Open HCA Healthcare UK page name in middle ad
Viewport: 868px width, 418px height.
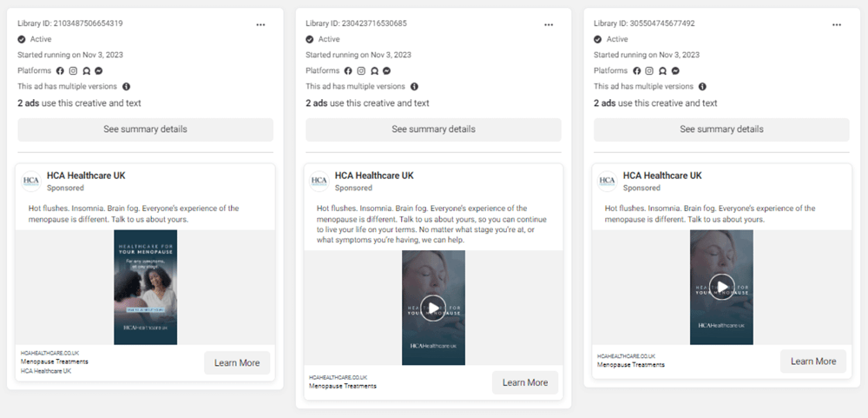[374, 176]
